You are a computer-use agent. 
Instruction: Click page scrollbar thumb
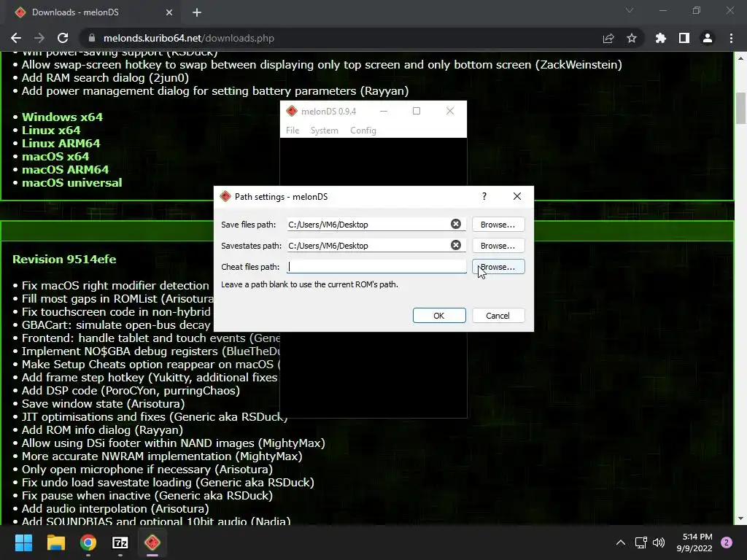pyautogui.click(x=740, y=108)
